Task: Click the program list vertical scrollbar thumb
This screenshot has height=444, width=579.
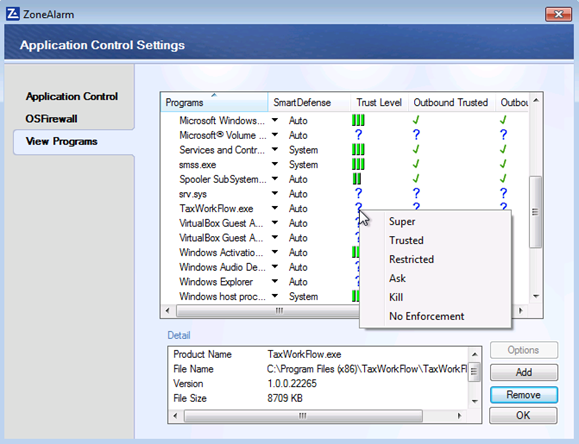Action: [535, 212]
